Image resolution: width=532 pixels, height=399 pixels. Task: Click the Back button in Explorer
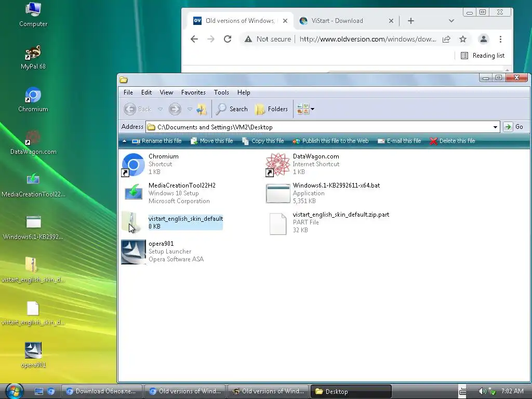click(138, 109)
